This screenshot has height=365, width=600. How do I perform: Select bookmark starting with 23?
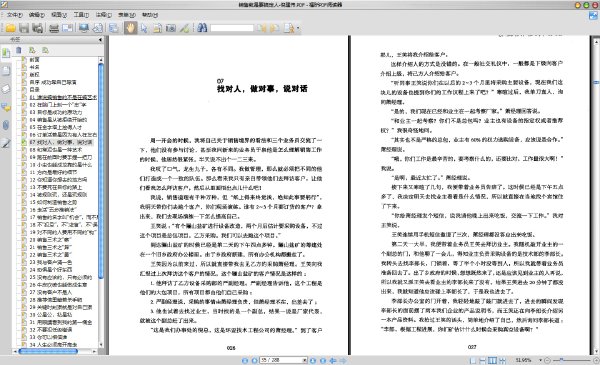tap(51, 262)
